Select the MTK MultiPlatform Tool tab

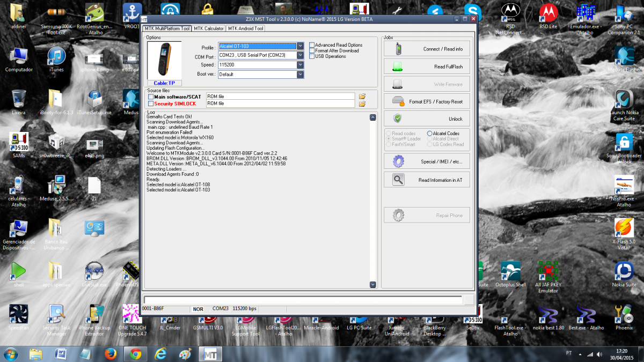[167, 28]
